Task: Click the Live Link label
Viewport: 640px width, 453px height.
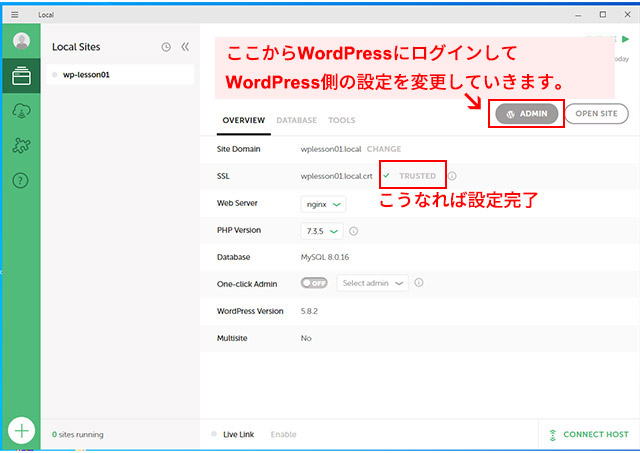Action: pos(238,434)
